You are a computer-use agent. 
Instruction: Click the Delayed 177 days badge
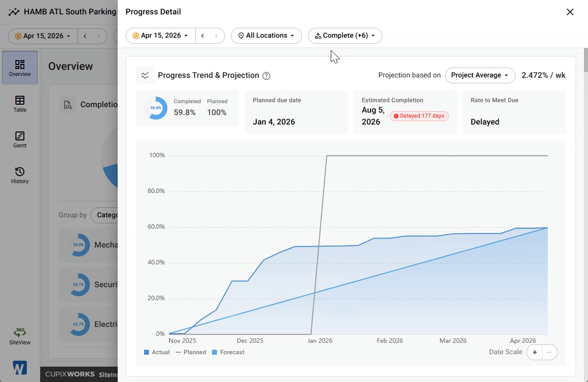pyautogui.click(x=419, y=116)
